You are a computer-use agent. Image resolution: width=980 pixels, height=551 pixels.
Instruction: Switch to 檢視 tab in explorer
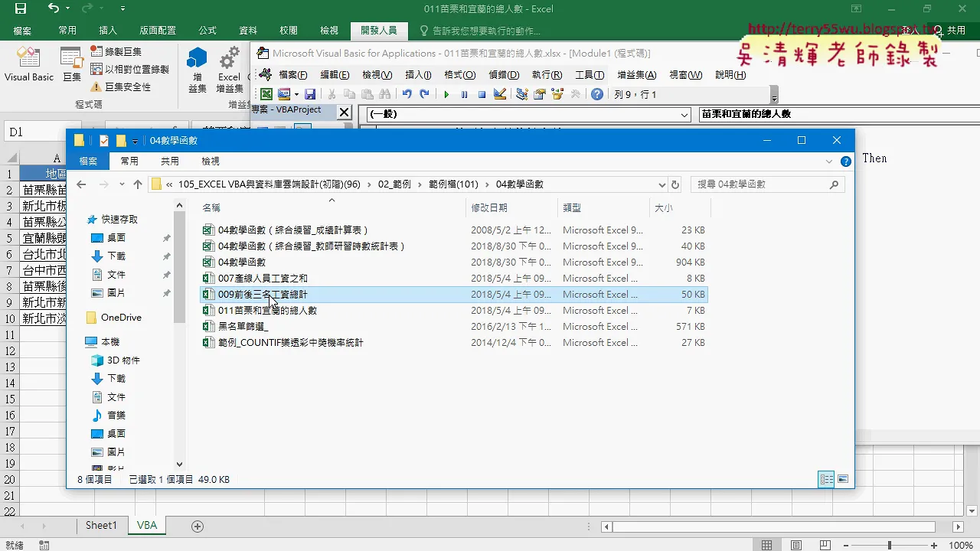point(211,161)
